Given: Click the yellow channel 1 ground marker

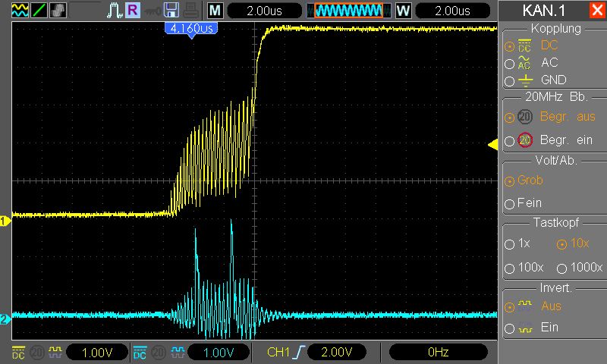Looking at the screenshot, I should pyautogui.click(x=5, y=221).
